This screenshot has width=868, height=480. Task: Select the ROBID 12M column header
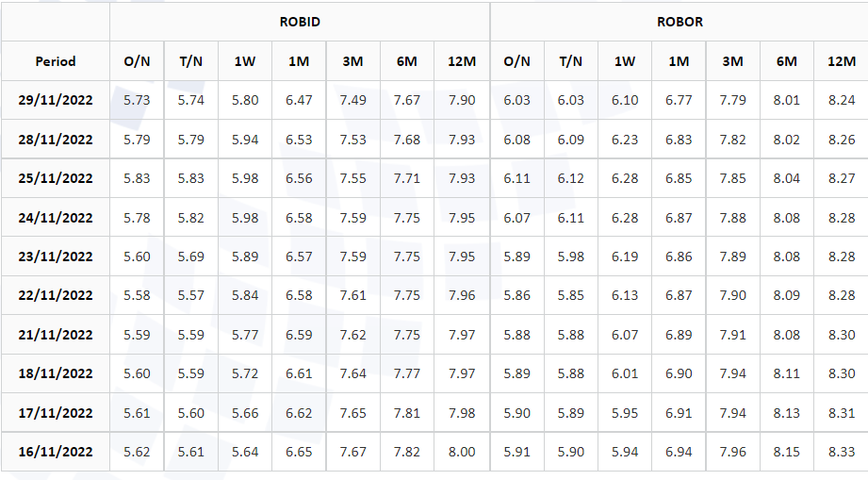462,61
